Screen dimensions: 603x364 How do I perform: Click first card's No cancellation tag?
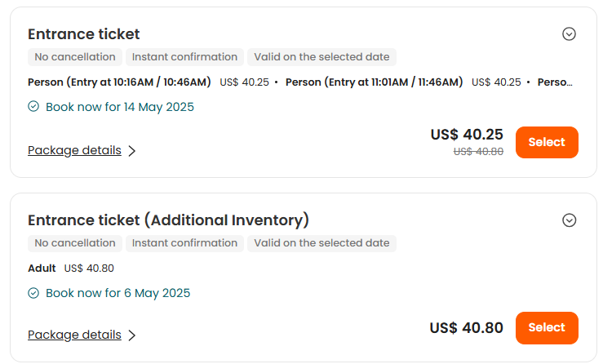coord(75,57)
